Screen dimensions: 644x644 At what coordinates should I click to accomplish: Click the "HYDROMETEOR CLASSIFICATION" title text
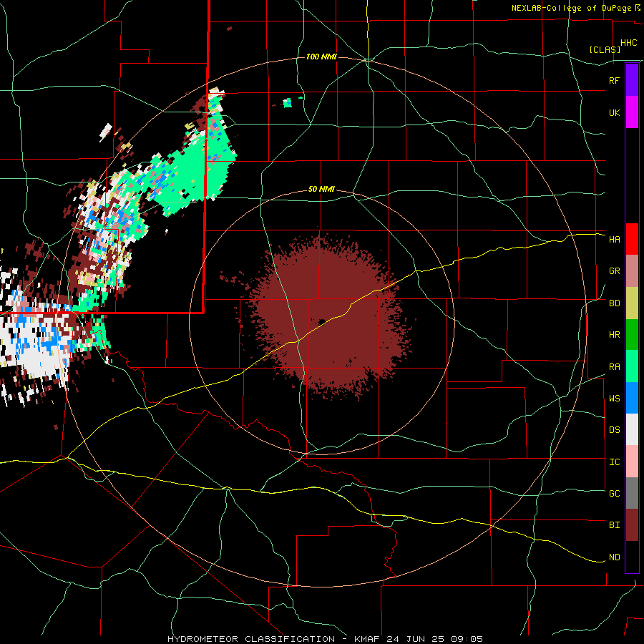(x=251, y=639)
